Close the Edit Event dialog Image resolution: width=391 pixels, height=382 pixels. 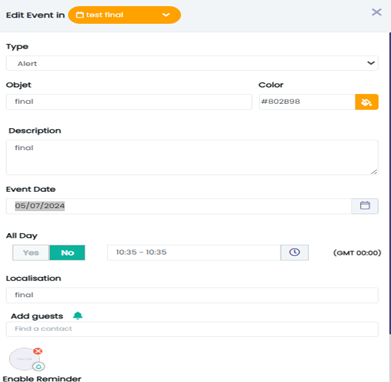click(376, 12)
